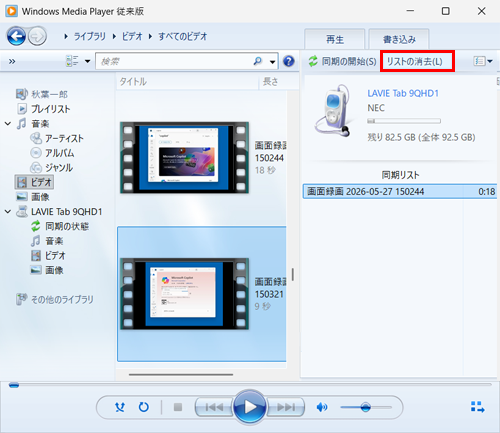Screen dimensions: 500x433
Task: Click the device storage capacity bar
Action: [x=404, y=121]
